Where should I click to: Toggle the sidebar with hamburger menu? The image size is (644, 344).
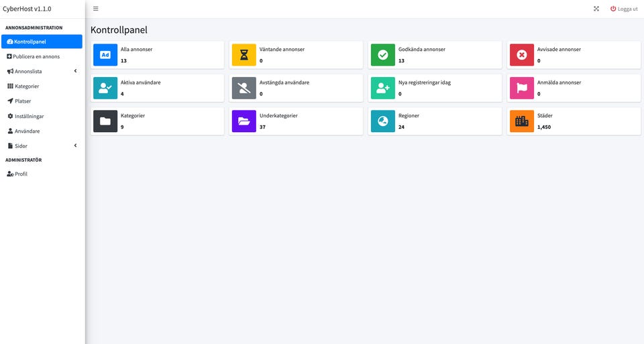[96, 9]
